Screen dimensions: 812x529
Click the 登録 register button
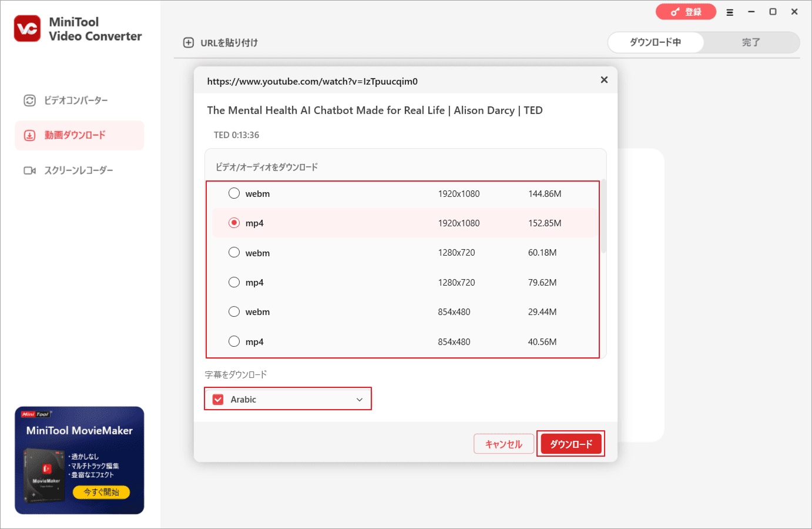pos(686,12)
